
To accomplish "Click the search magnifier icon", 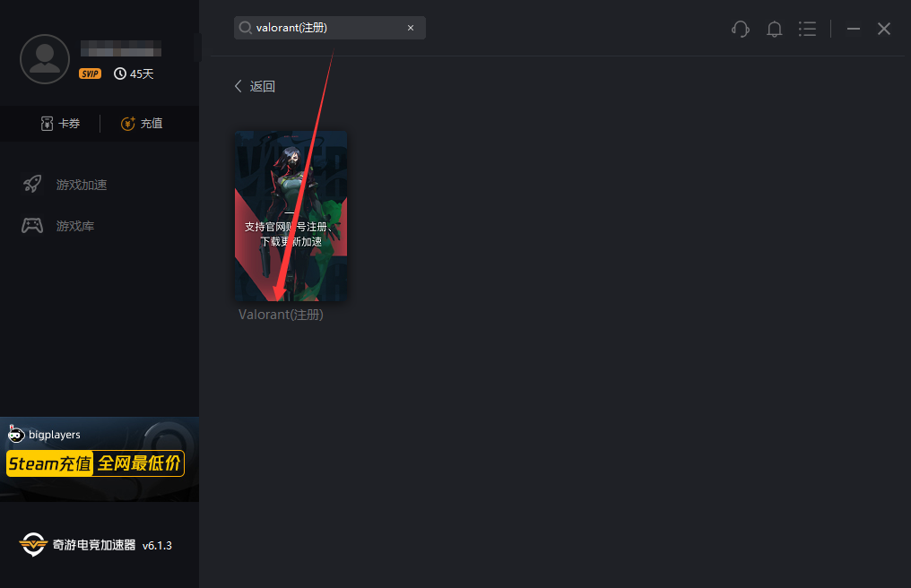I will coord(245,28).
